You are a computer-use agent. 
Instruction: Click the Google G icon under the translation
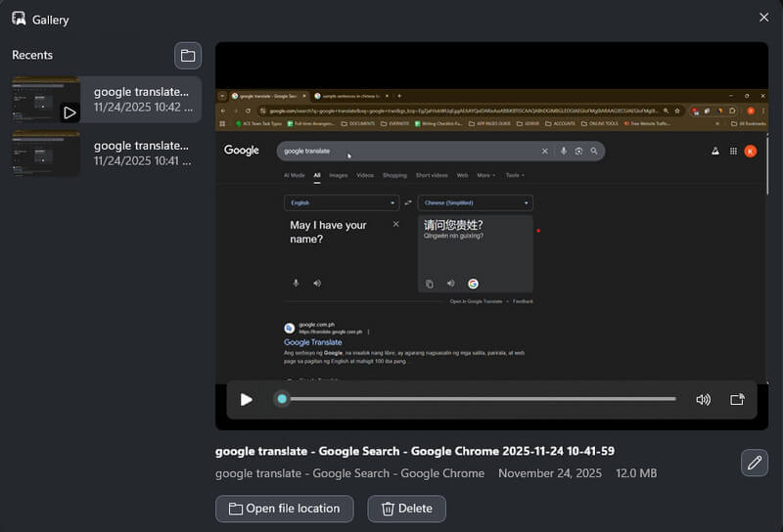473,284
